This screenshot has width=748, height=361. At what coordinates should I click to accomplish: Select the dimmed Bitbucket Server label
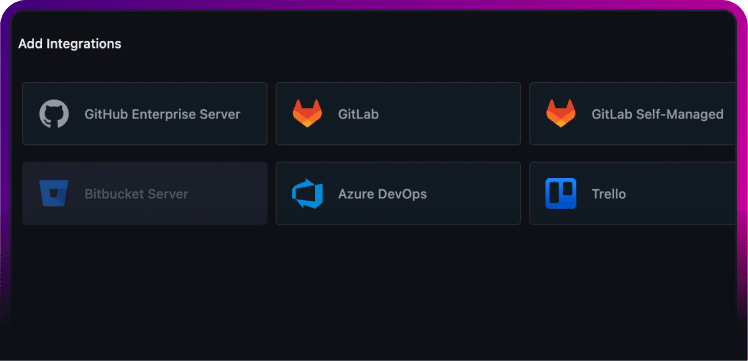136,194
